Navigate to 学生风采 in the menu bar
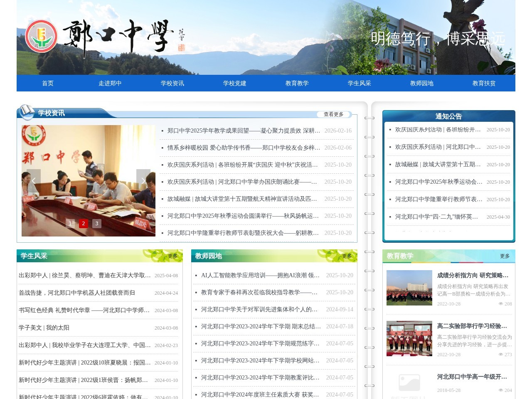This screenshot has width=532, height=399. coord(360,83)
